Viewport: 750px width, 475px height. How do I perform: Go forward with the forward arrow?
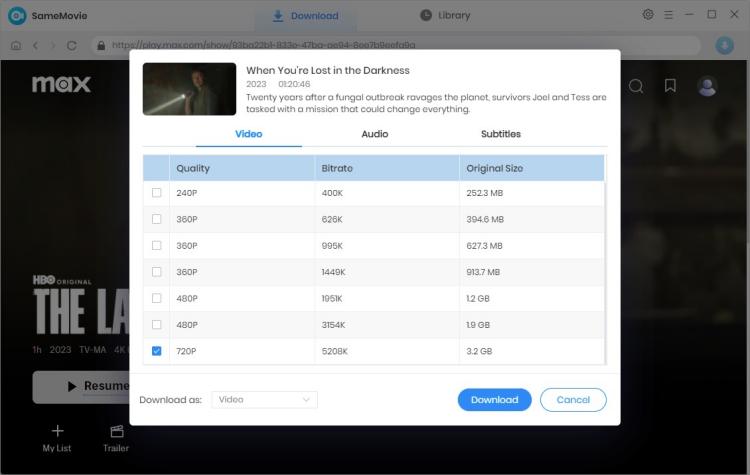click(x=53, y=45)
